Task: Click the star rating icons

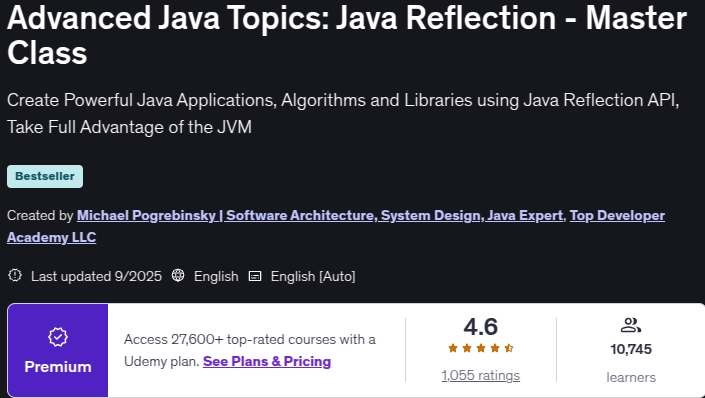Action: pos(481,348)
